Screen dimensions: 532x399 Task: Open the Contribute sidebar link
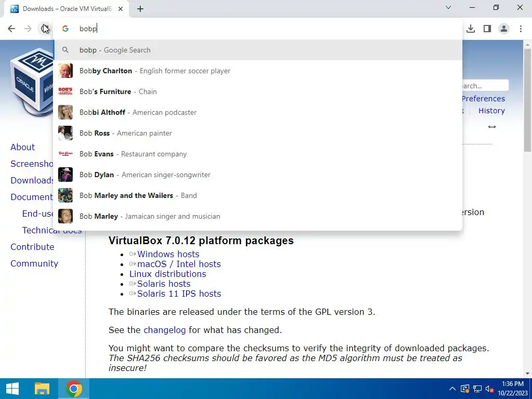(x=32, y=247)
